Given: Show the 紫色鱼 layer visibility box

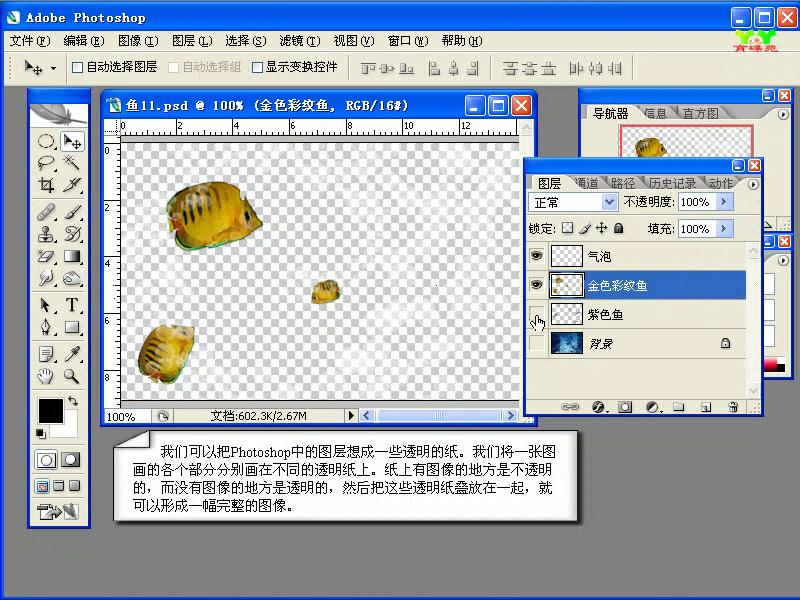Looking at the screenshot, I should pos(536,314).
